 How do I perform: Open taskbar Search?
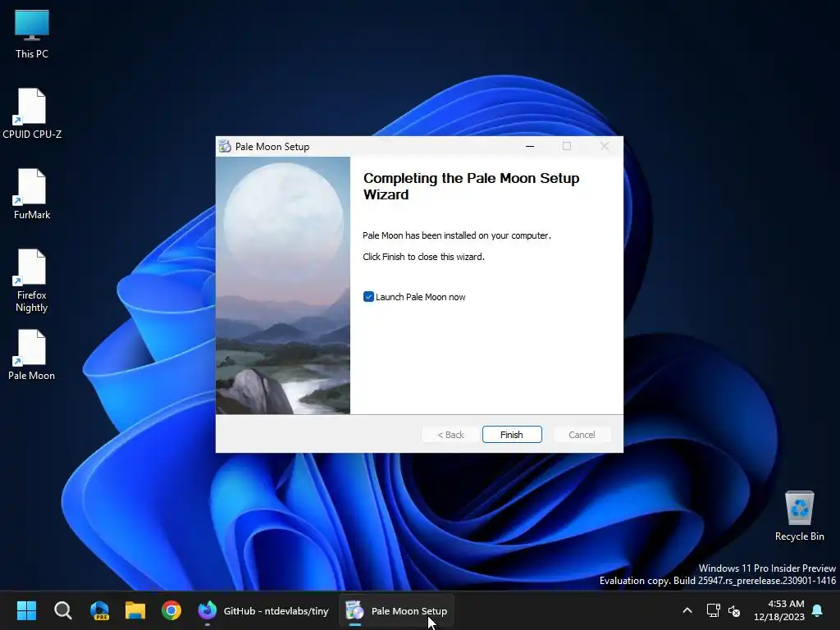click(62, 610)
